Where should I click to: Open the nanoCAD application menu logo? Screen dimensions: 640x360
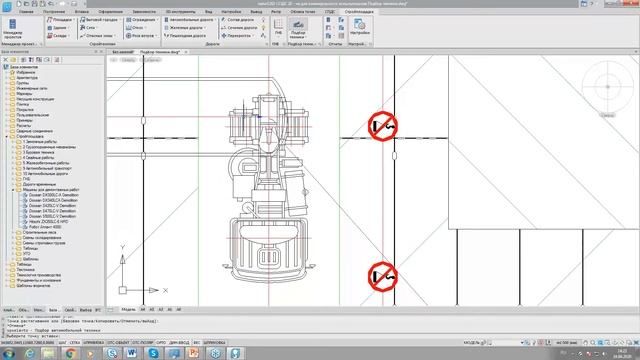7,6
